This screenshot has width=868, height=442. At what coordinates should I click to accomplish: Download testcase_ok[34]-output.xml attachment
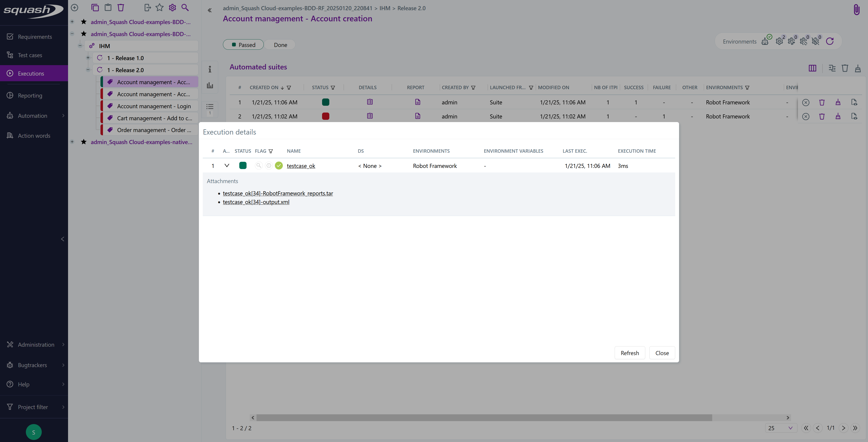coord(256,202)
